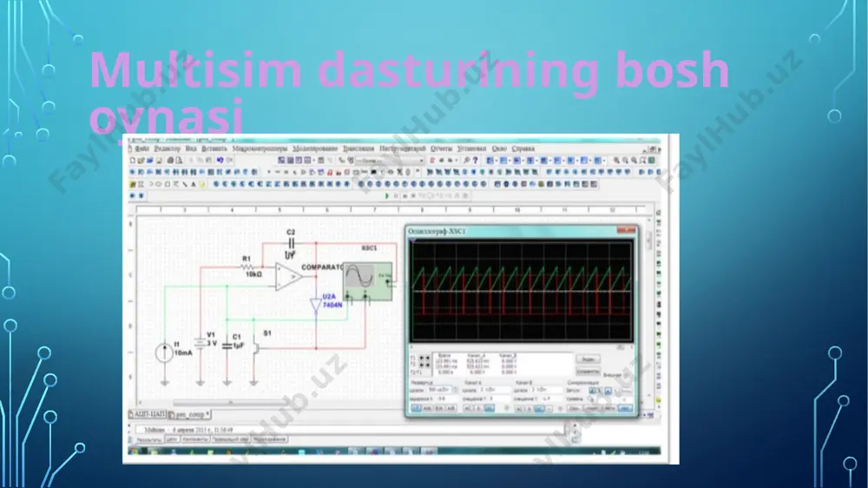Select current source I1 10mA
The width and height of the screenshot is (868, 488).
tap(164, 353)
